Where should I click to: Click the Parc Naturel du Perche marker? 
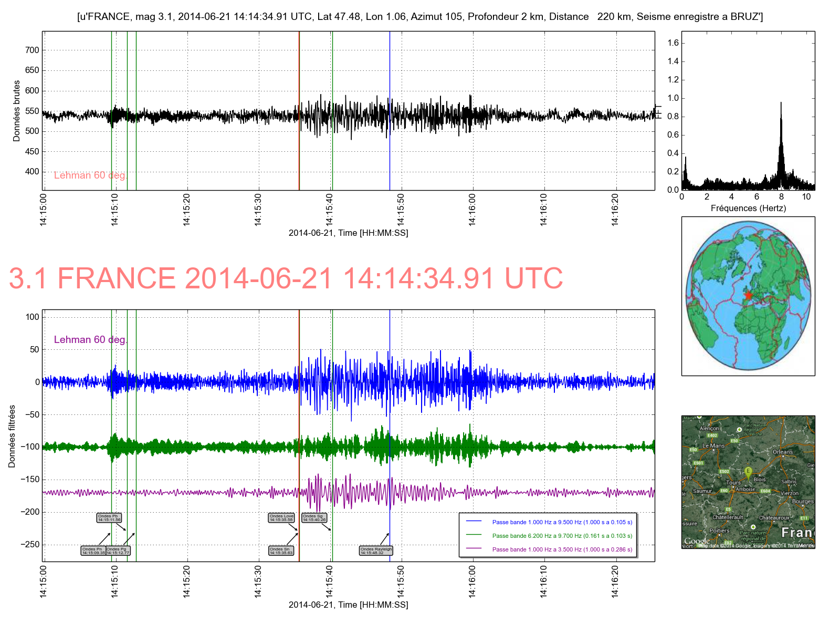(x=740, y=430)
